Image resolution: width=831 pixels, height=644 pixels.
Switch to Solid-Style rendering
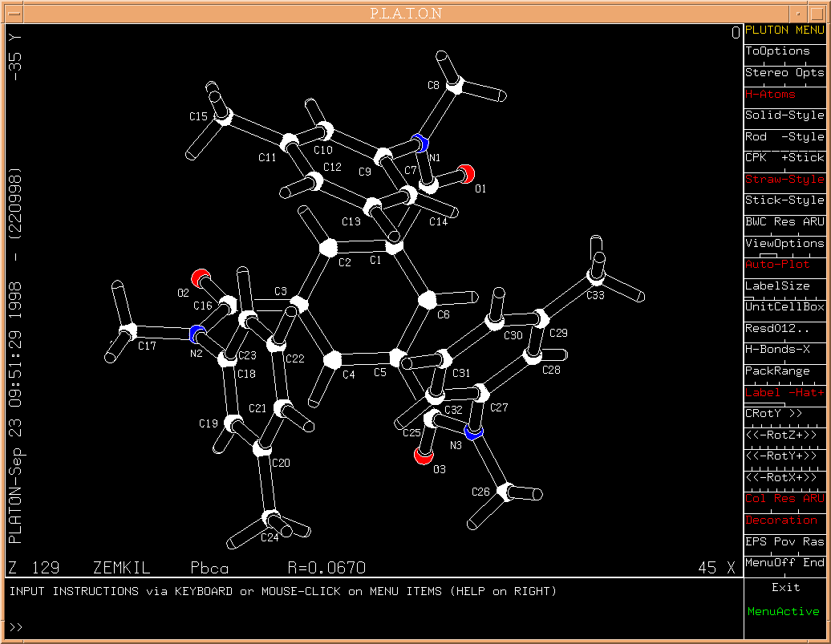click(x=784, y=115)
